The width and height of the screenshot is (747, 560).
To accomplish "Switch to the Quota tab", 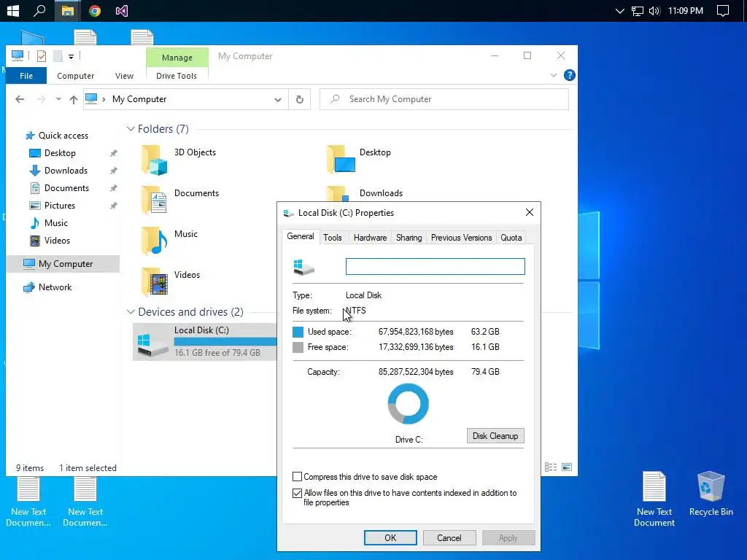I will tap(511, 238).
